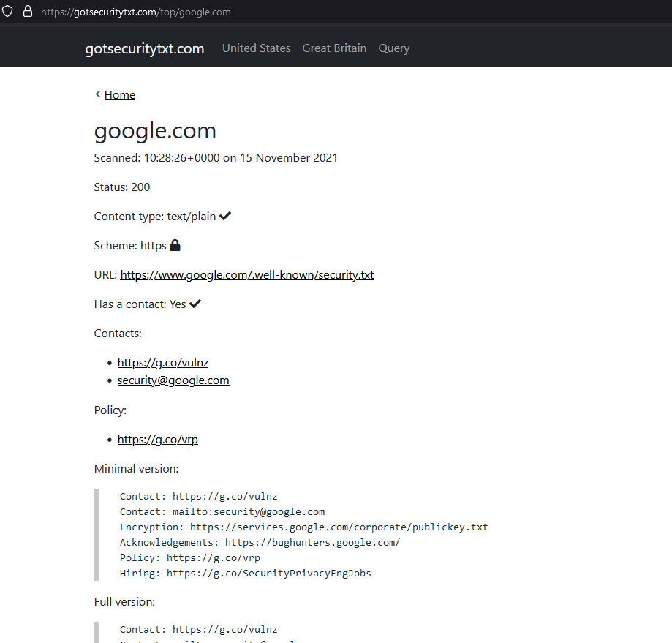
Task: Click the Contacts: label
Action: click(x=118, y=333)
